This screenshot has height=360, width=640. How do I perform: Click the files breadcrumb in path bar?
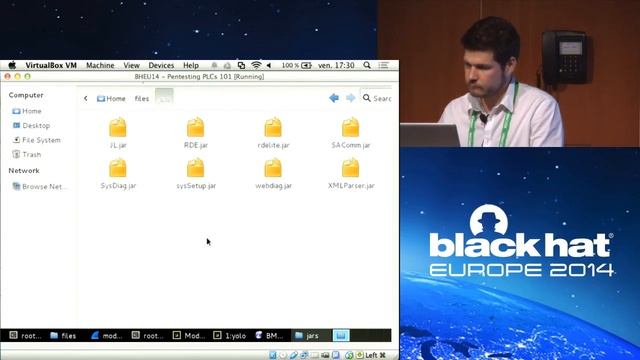tap(142, 98)
